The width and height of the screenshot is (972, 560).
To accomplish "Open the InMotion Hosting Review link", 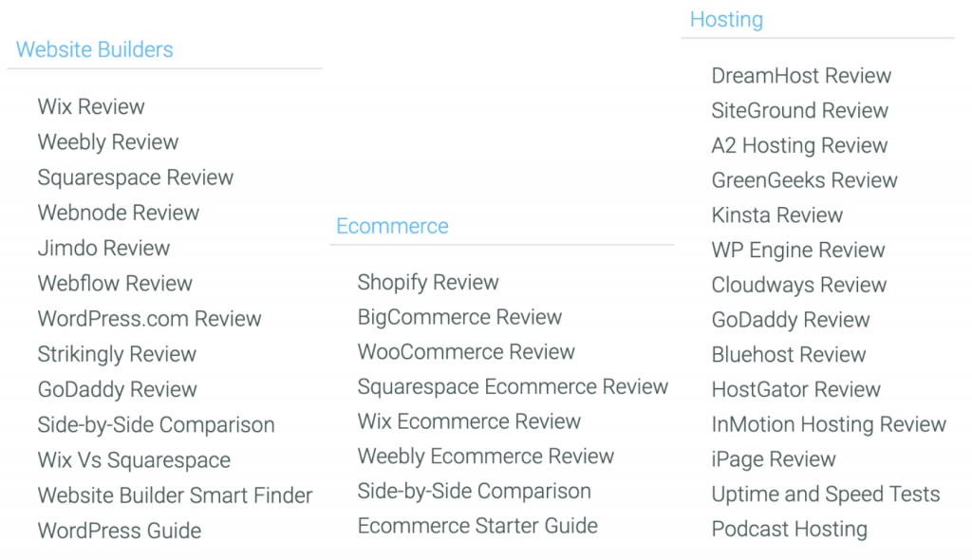I will 829,424.
